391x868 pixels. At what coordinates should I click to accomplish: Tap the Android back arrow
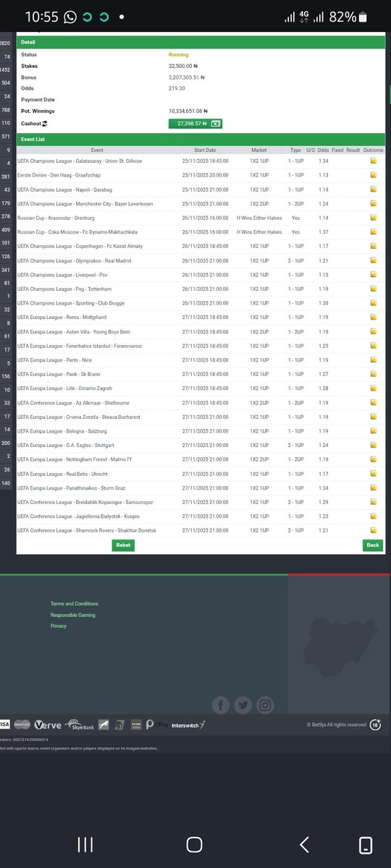[x=304, y=844]
